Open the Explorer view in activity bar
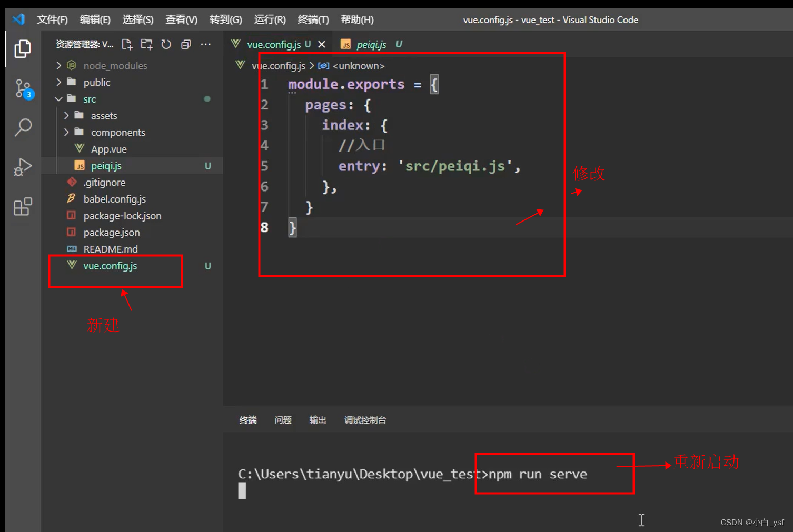 [x=22, y=49]
